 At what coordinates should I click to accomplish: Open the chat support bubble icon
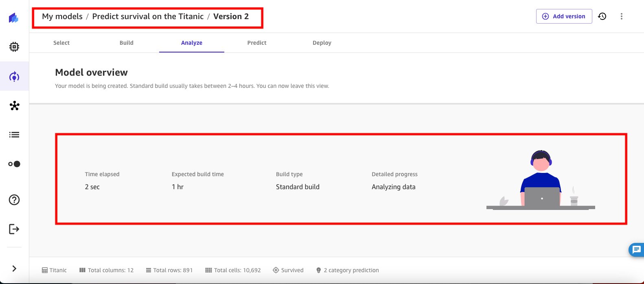coord(637,250)
